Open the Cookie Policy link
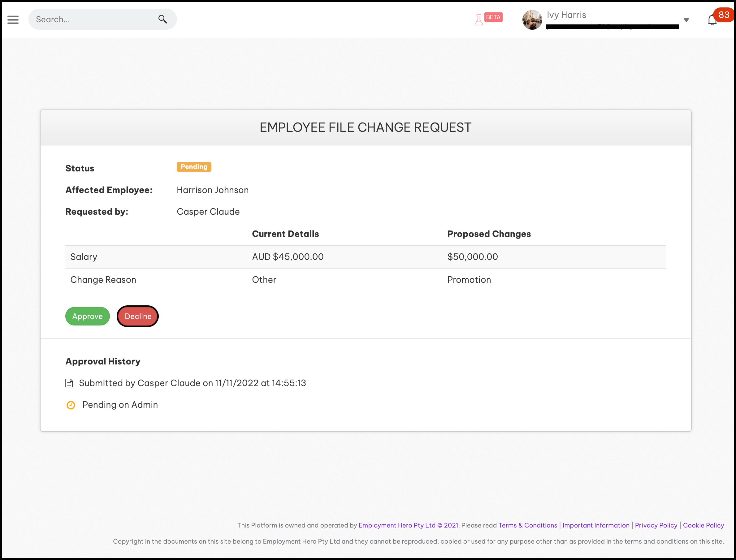The height and width of the screenshot is (560, 736). pos(703,525)
